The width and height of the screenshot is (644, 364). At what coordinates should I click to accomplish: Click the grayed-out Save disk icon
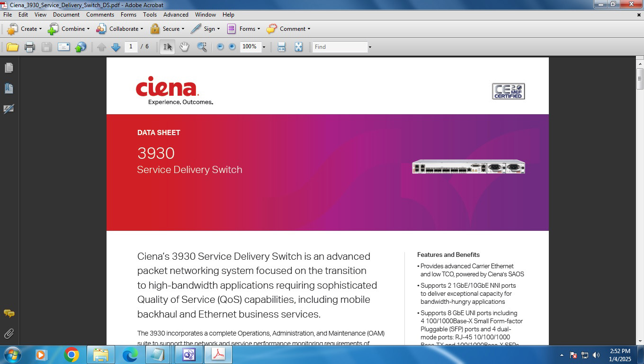coord(46,47)
